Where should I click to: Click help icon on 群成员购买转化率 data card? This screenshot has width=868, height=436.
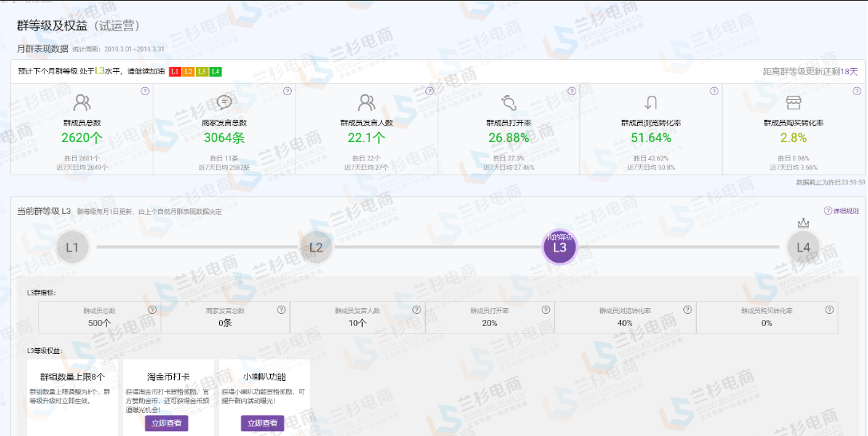[x=856, y=91]
